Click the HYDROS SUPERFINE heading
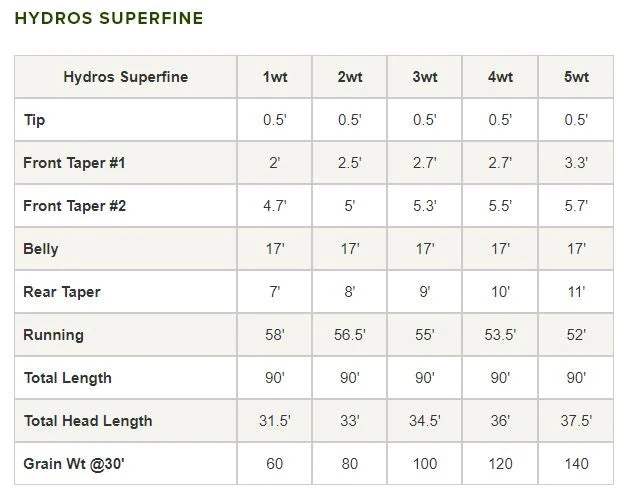 click(109, 18)
